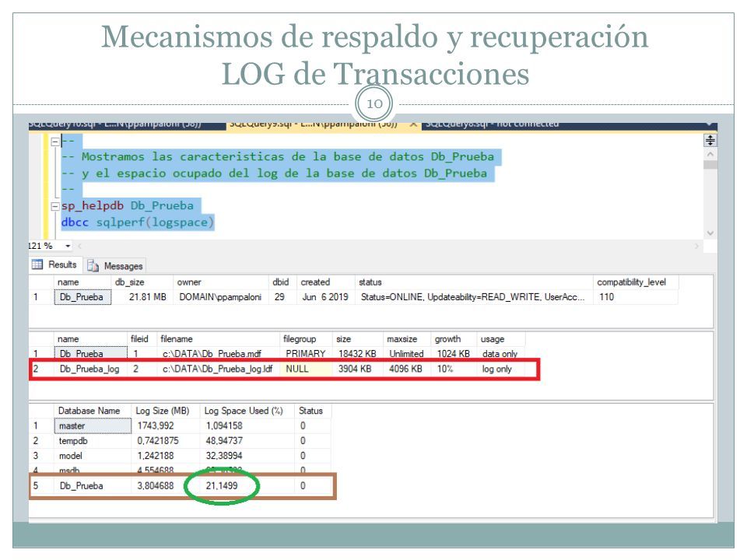Click the c:\DATA\Db_Prueba_log.ldf filename cell
Screen dimensions: 747x560
[218, 369]
